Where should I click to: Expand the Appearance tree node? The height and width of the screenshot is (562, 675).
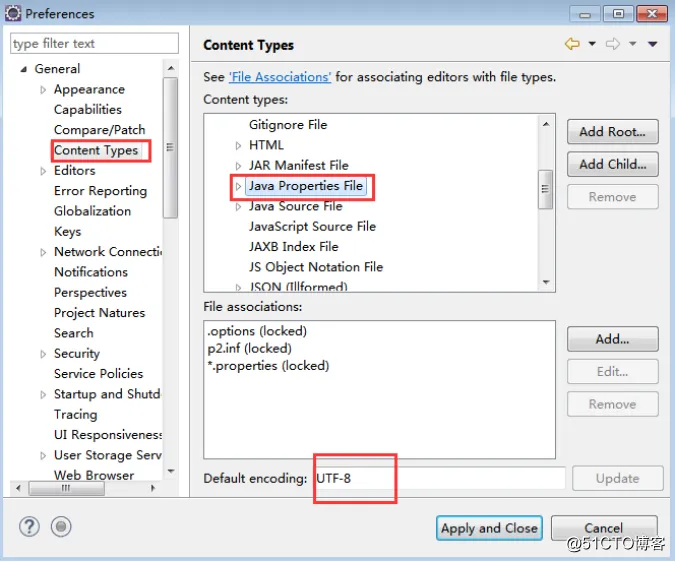(x=43, y=90)
